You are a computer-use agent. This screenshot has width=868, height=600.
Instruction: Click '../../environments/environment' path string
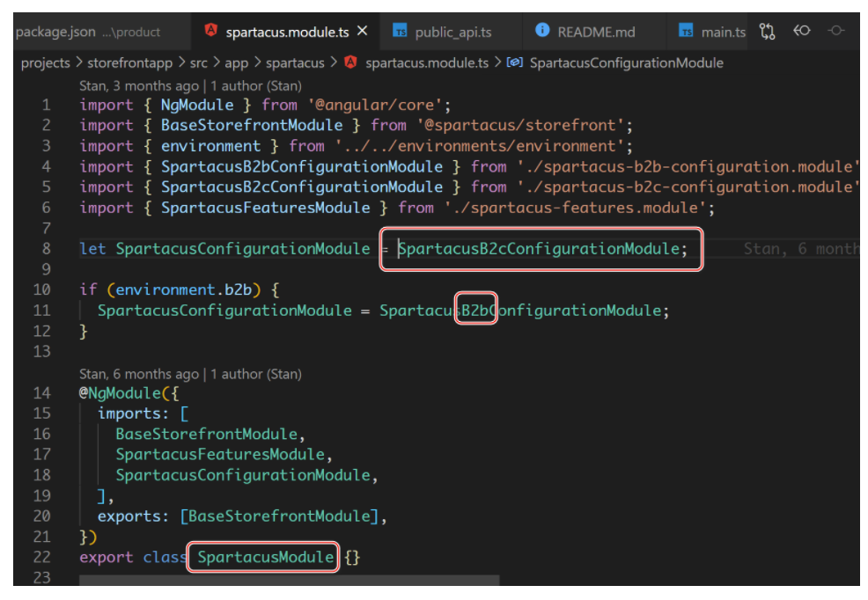[480, 146]
